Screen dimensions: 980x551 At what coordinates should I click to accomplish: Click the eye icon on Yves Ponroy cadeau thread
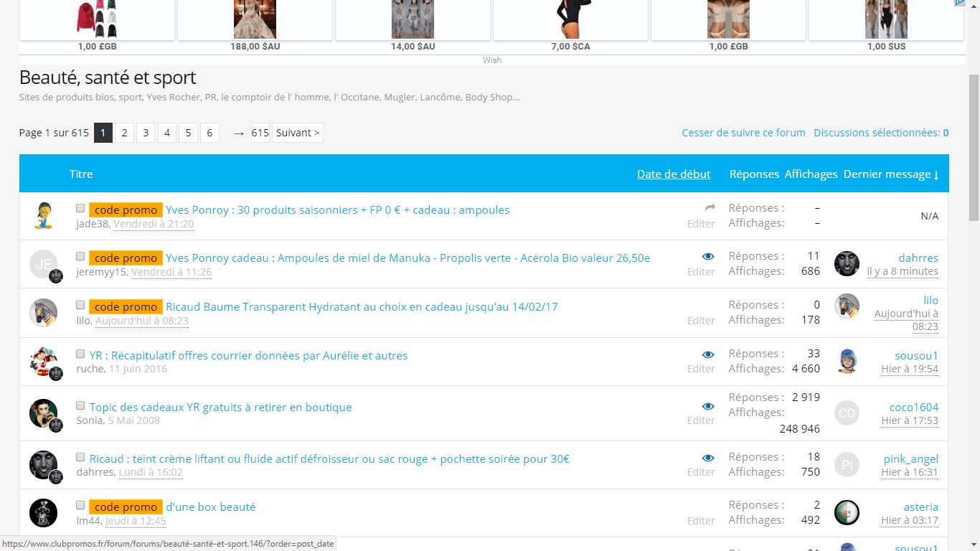click(708, 256)
